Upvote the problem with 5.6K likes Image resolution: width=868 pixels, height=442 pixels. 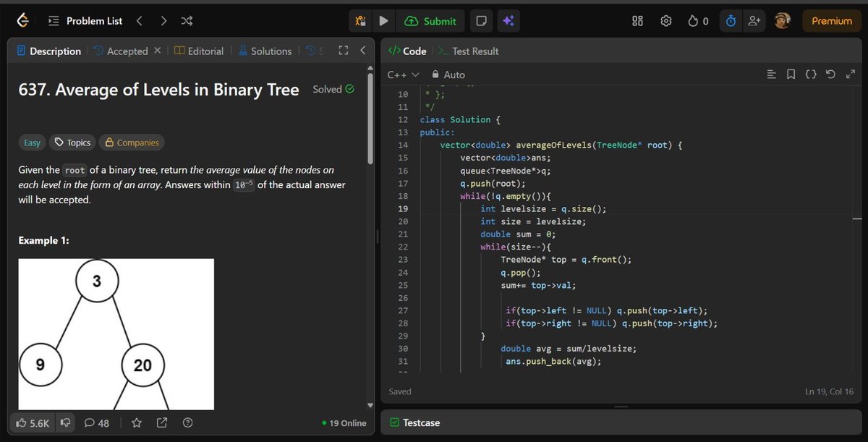pyautogui.click(x=33, y=422)
